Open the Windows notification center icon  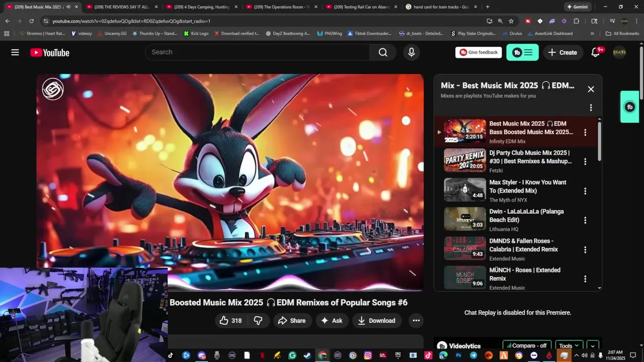click(x=633, y=355)
